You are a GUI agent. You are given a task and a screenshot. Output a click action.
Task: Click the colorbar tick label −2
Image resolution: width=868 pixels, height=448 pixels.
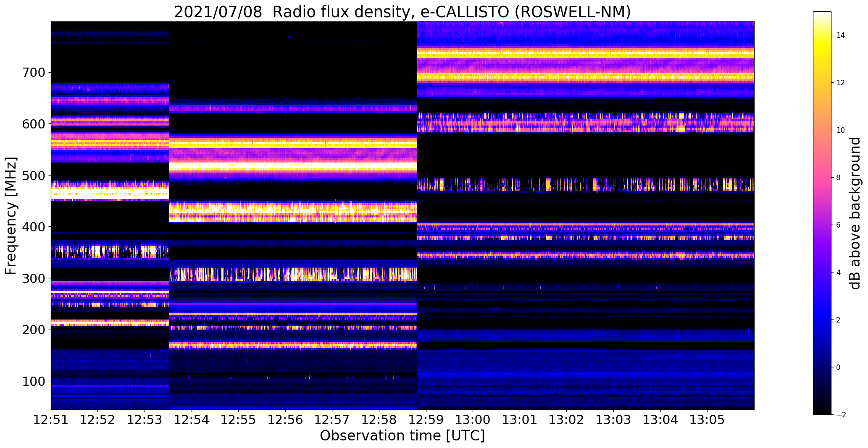(x=841, y=415)
